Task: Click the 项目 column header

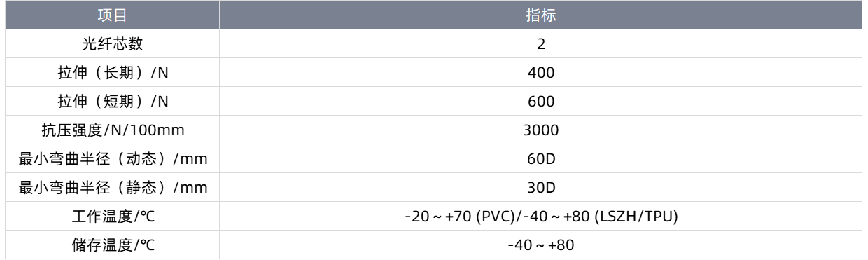Action: point(113,15)
